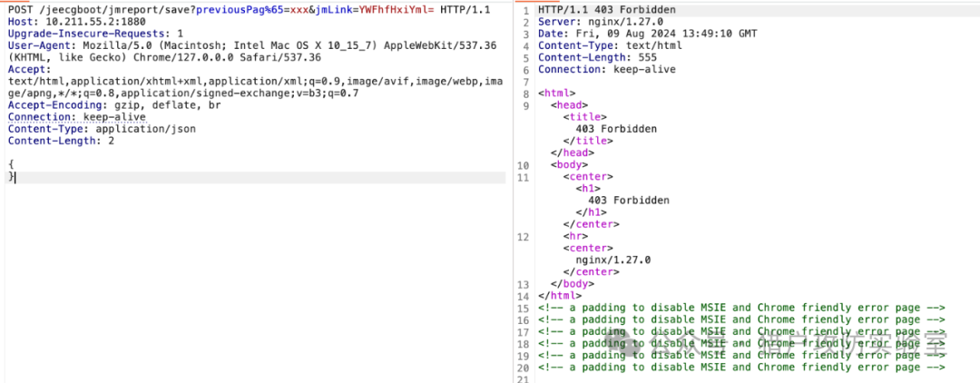
Task: Click the opening brace of request body
Action: 11,164
